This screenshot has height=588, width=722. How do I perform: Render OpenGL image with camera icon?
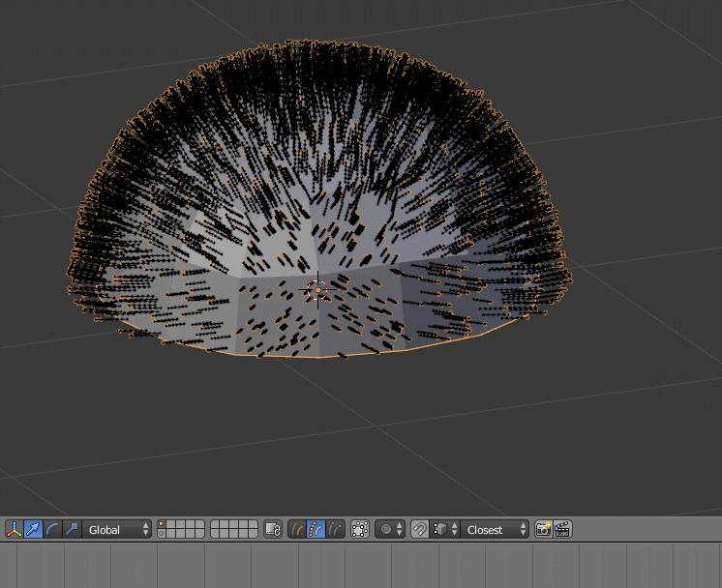tap(543, 530)
